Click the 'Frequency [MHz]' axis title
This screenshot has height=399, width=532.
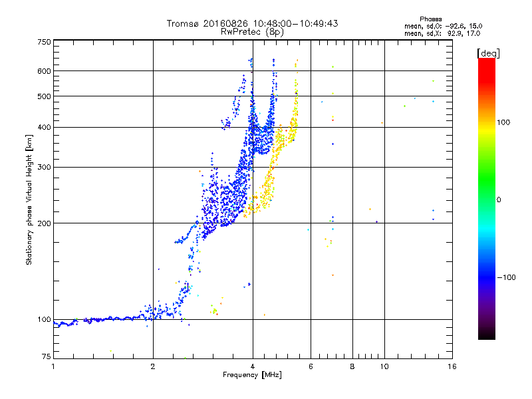252,375
